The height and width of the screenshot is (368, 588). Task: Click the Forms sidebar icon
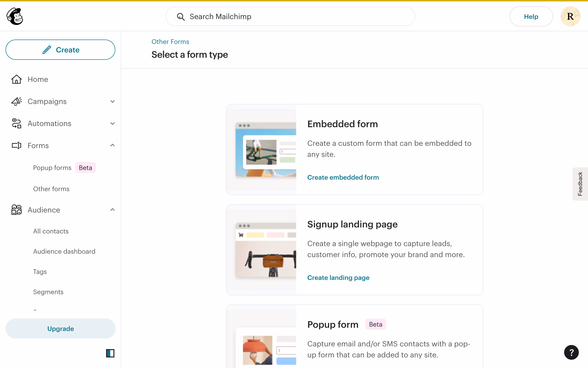point(17,145)
